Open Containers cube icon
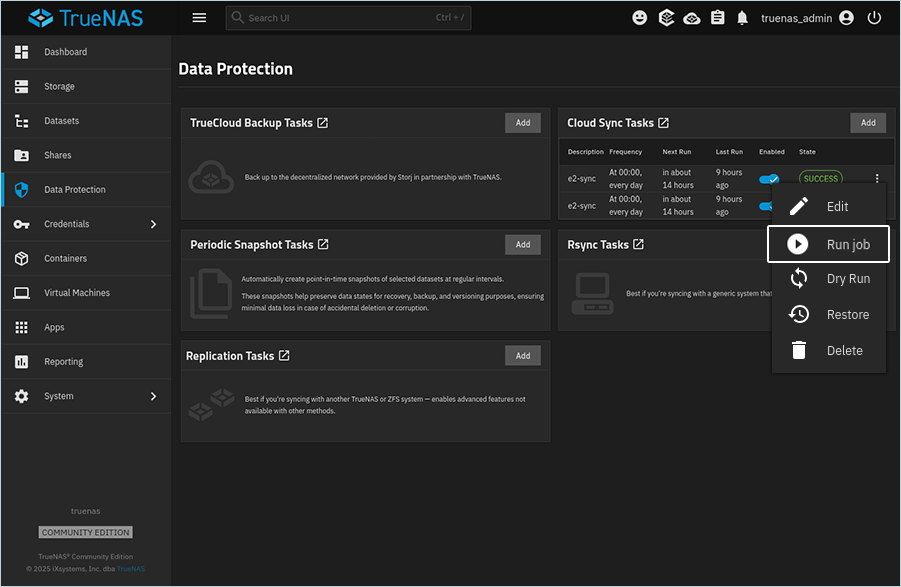The width and height of the screenshot is (901, 587). [21, 258]
